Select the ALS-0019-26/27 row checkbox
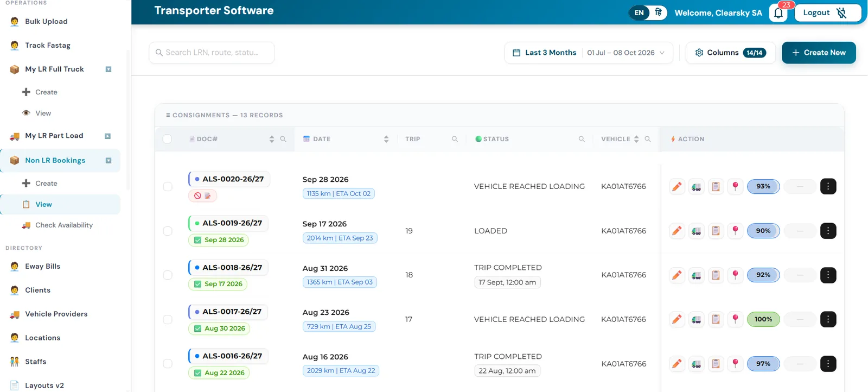 (168, 231)
